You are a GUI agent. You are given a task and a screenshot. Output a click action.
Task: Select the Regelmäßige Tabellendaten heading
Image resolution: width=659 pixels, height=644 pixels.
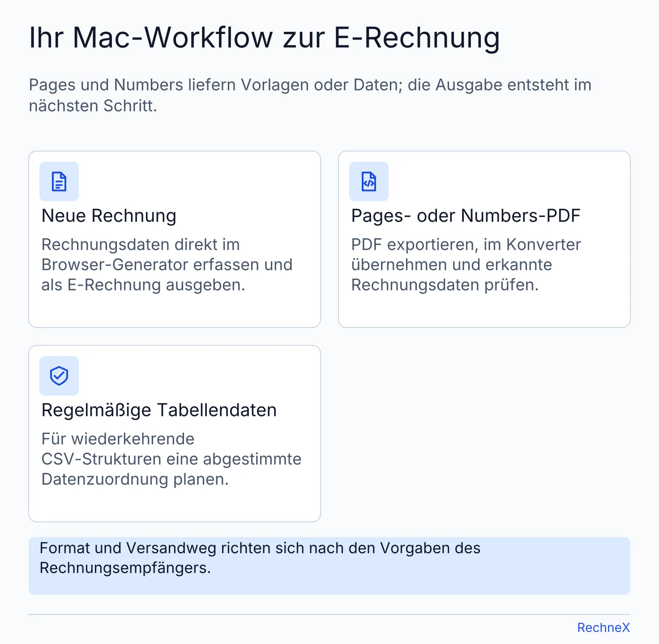coord(159,410)
